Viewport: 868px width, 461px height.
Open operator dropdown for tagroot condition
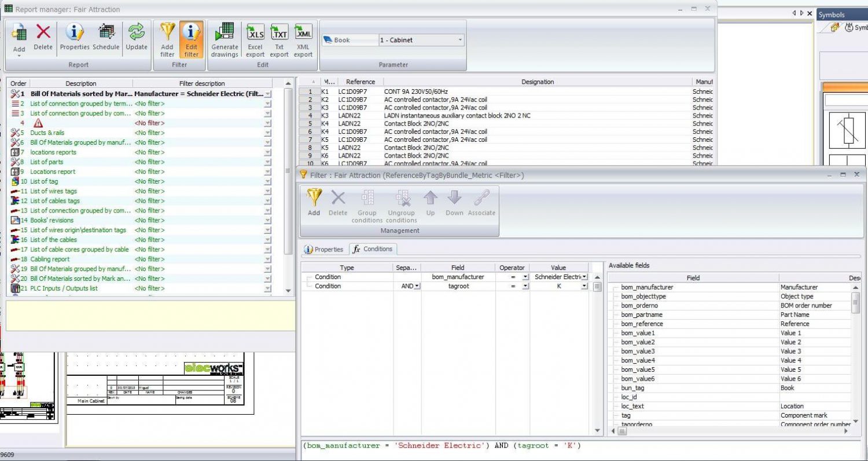click(x=525, y=286)
